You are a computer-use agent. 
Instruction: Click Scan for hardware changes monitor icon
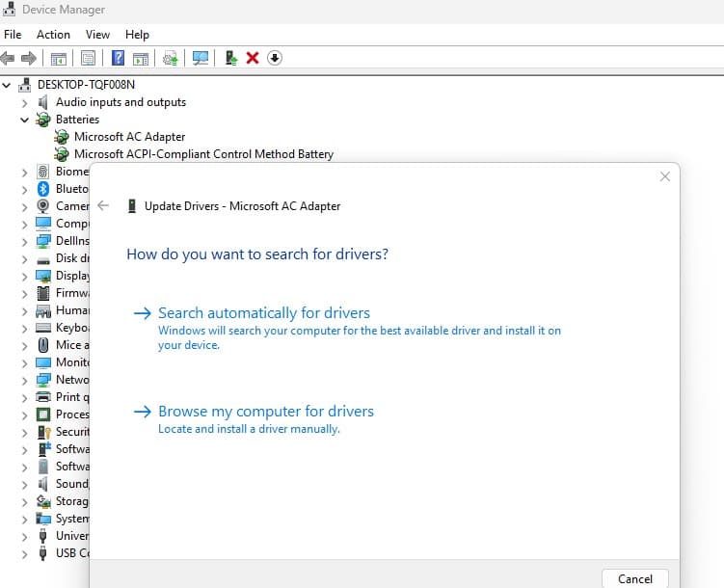[x=201, y=58]
